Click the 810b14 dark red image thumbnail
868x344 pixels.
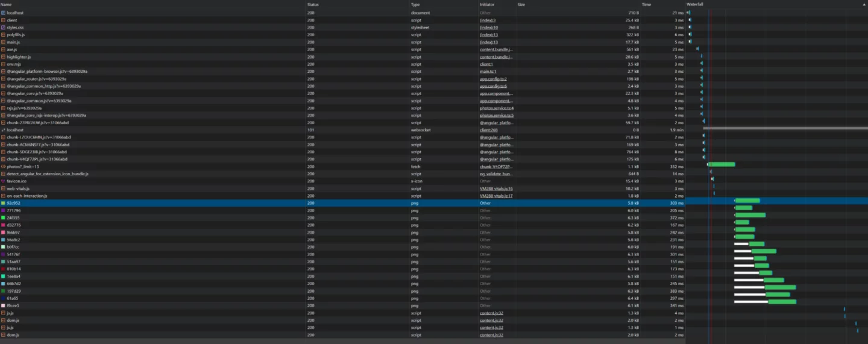click(x=3, y=269)
